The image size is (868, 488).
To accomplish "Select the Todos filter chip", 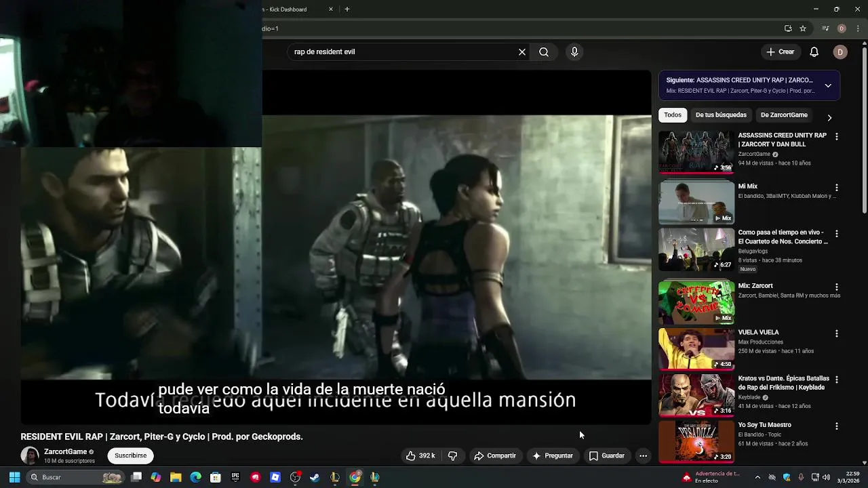I will [x=673, y=115].
